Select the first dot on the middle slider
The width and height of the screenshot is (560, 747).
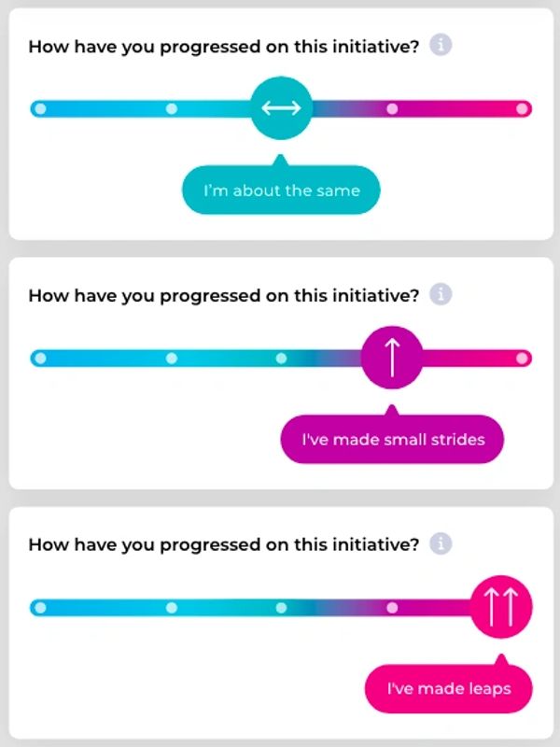(39, 358)
